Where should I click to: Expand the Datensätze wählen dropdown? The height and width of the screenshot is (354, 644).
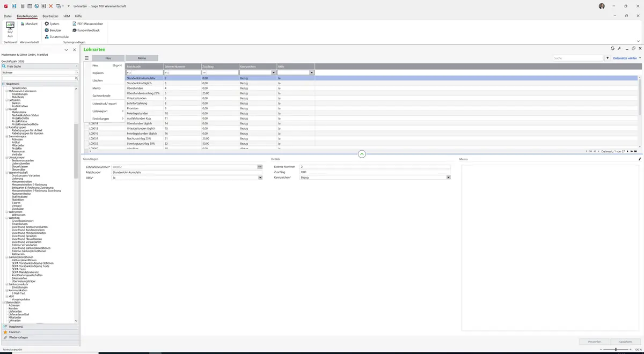point(627,58)
